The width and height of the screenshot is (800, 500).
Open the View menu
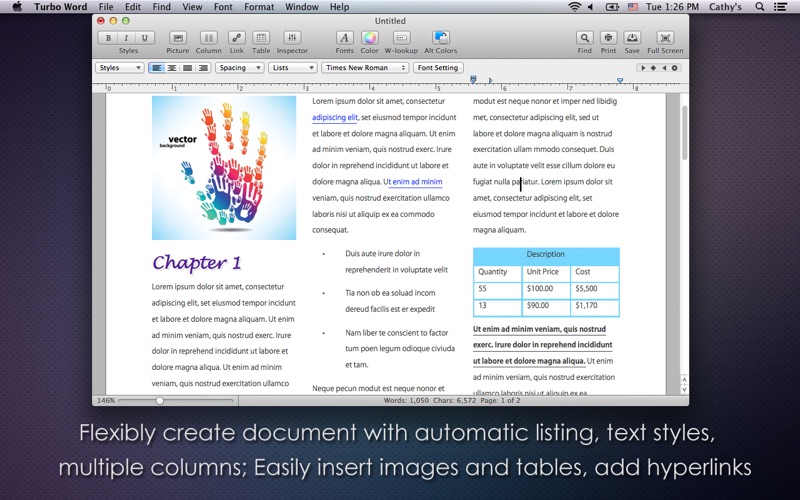click(x=192, y=7)
